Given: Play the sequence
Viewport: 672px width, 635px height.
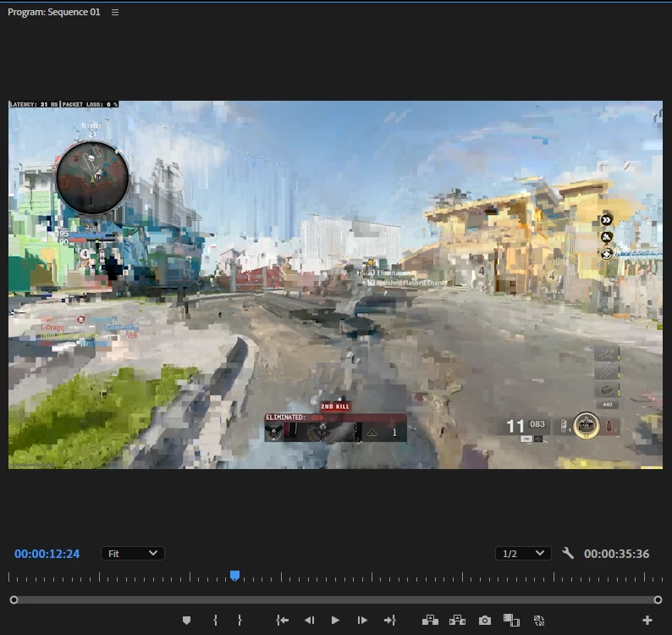Looking at the screenshot, I should (335, 620).
